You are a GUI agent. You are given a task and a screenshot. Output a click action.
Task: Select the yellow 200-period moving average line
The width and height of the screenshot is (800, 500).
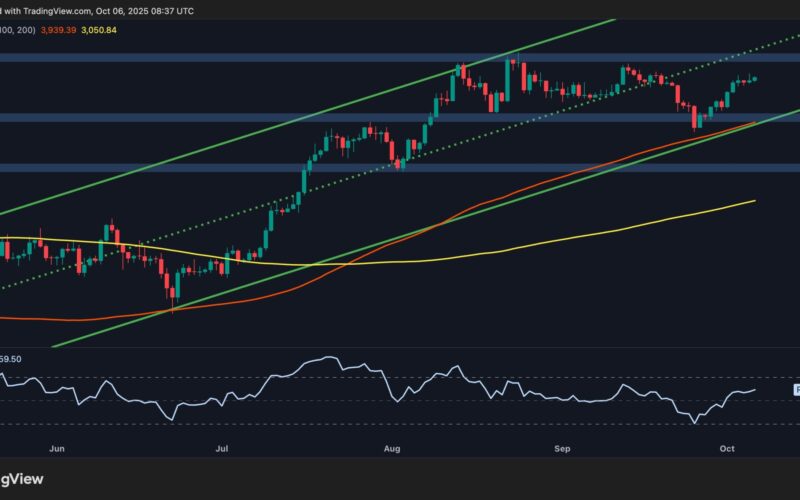tap(600, 229)
